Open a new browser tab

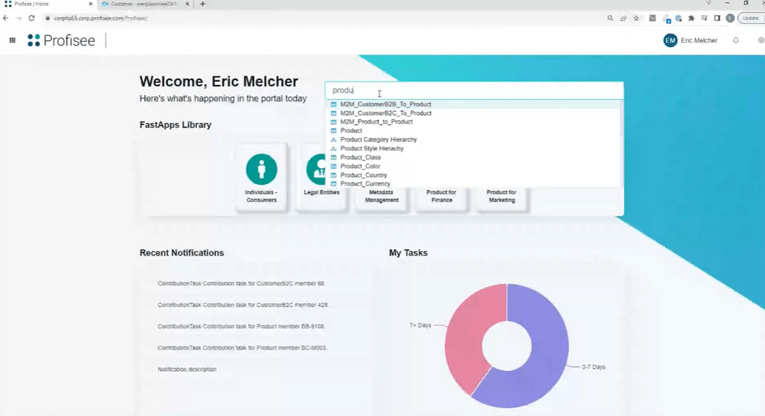point(202,4)
